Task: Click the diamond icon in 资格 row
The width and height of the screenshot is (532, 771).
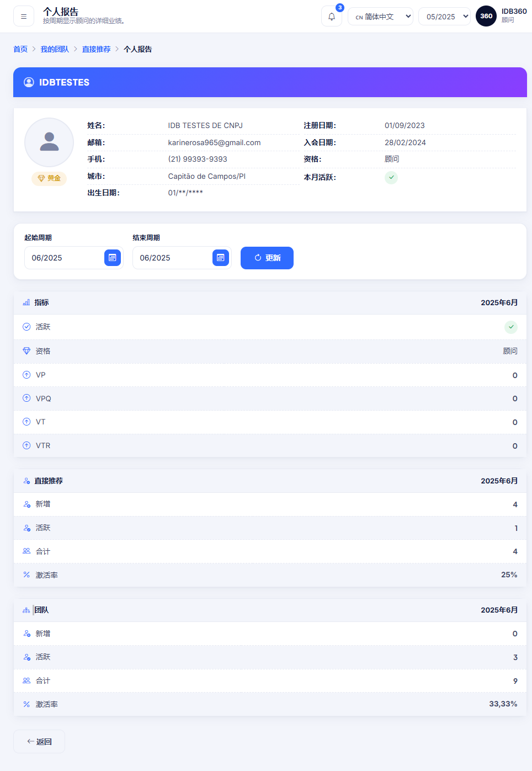Action: click(26, 351)
